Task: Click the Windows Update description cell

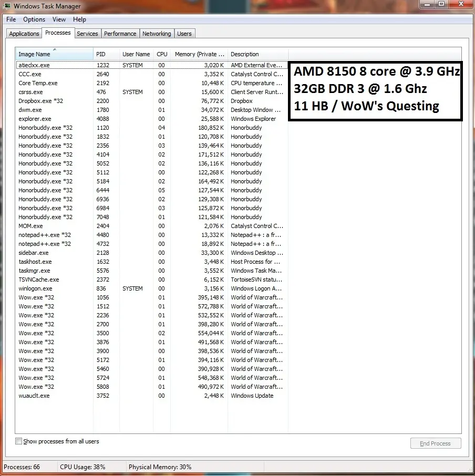Action: (x=252, y=396)
